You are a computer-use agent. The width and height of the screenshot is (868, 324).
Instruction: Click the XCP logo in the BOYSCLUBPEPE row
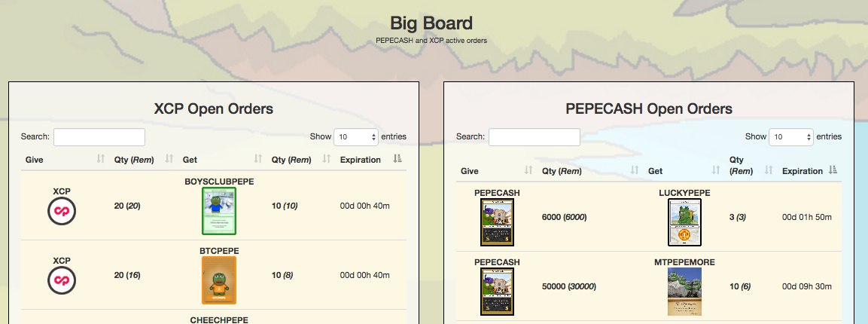[x=62, y=211]
